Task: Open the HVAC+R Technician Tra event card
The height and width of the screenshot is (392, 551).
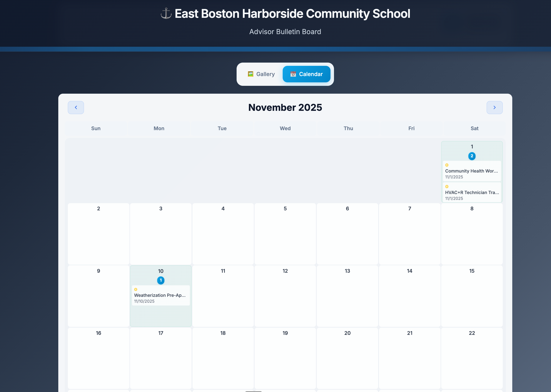Action: pyautogui.click(x=472, y=192)
